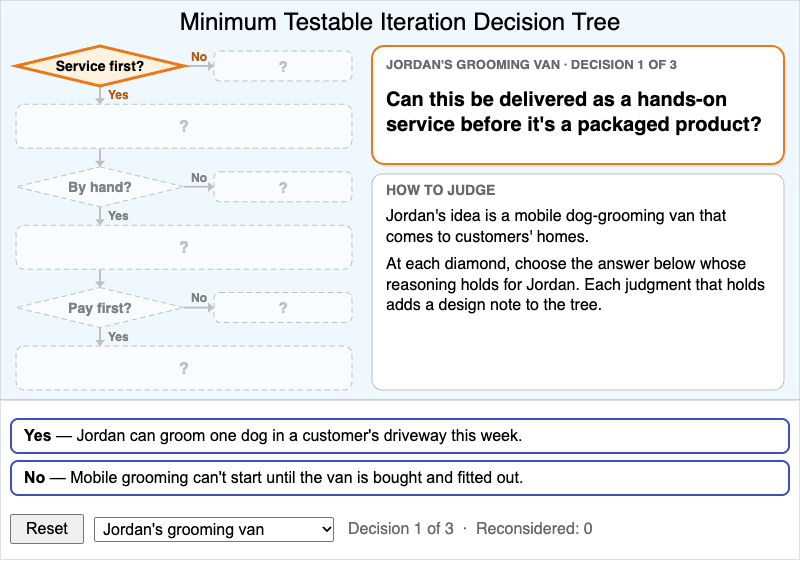Click the wide placeholder box below By hand Yes
Image resolution: width=800 pixels, height=562 pixels.
[x=184, y=247]
